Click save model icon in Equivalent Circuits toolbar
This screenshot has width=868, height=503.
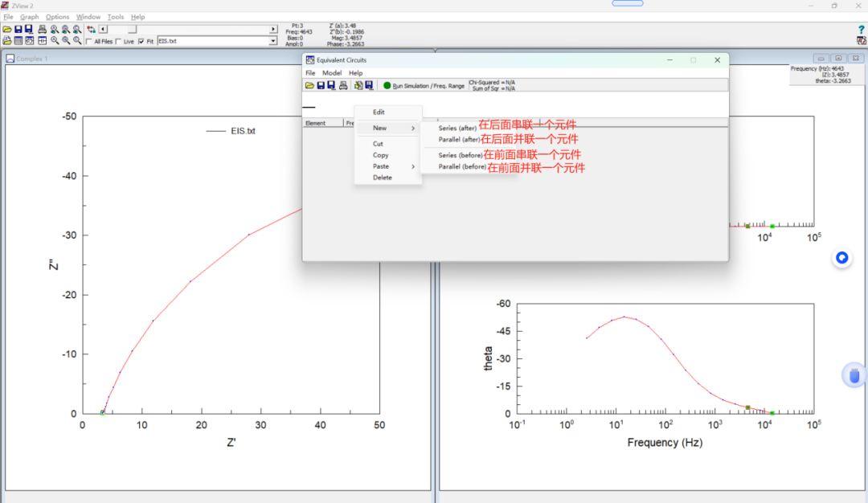coord(321,85)
